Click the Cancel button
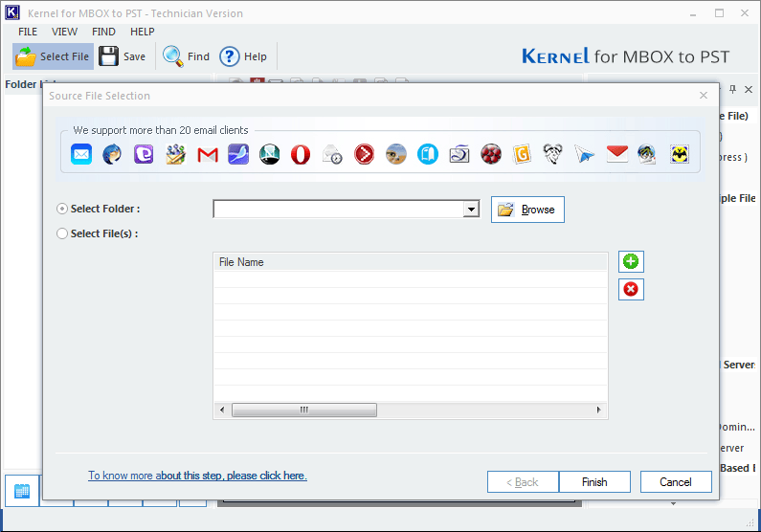The image size is (761, 532). coord(676,482)
